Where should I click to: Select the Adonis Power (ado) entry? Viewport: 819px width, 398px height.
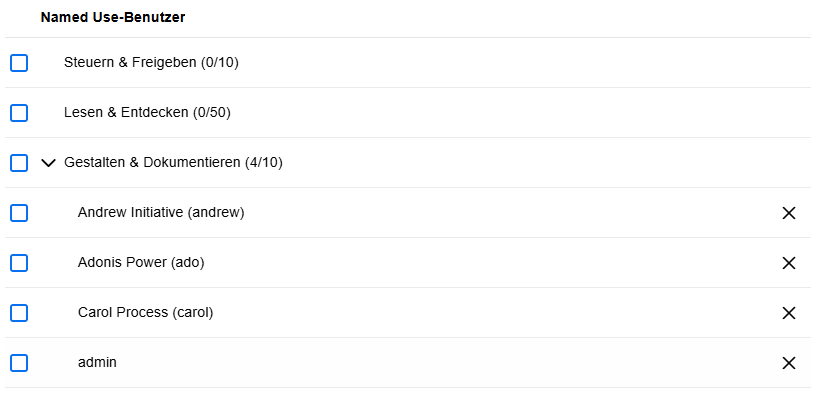[141, 262]
